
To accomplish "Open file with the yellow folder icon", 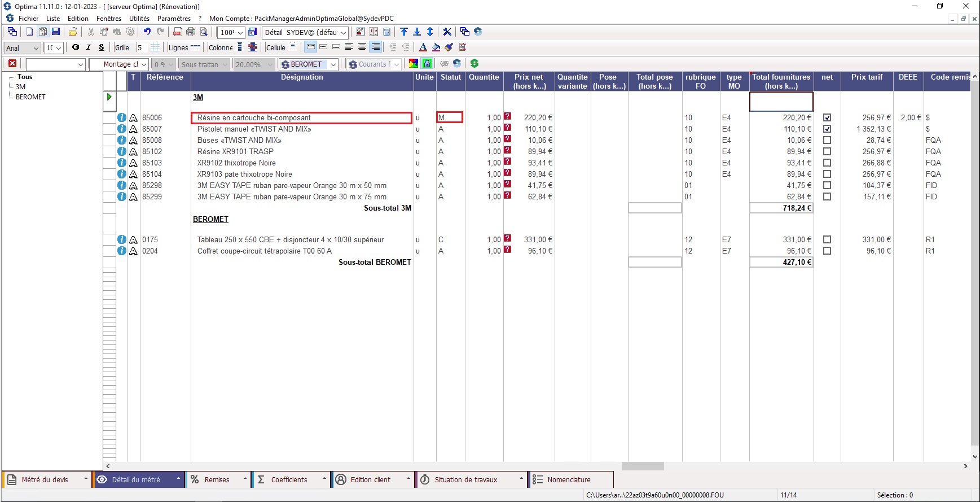I will (73, 32).
